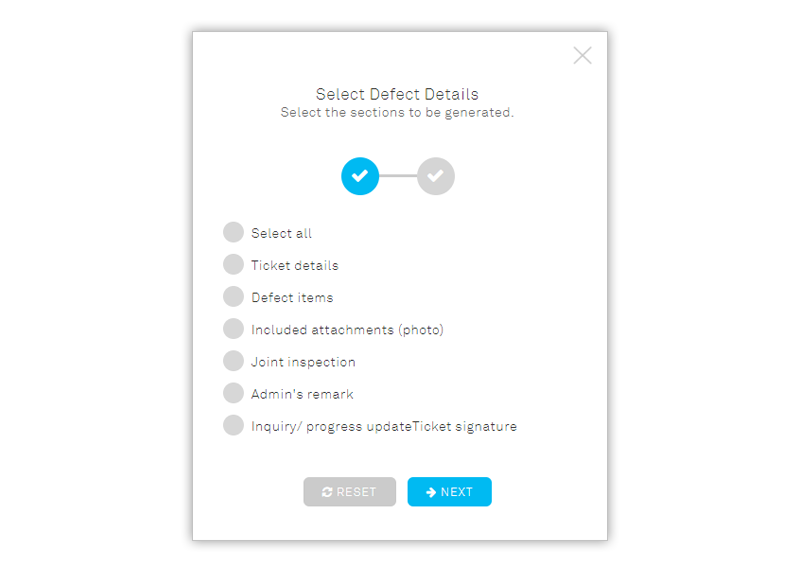Click the "Included attachments (photo)" label text
The height and width of the screenshot is (567, 800).
347,330
